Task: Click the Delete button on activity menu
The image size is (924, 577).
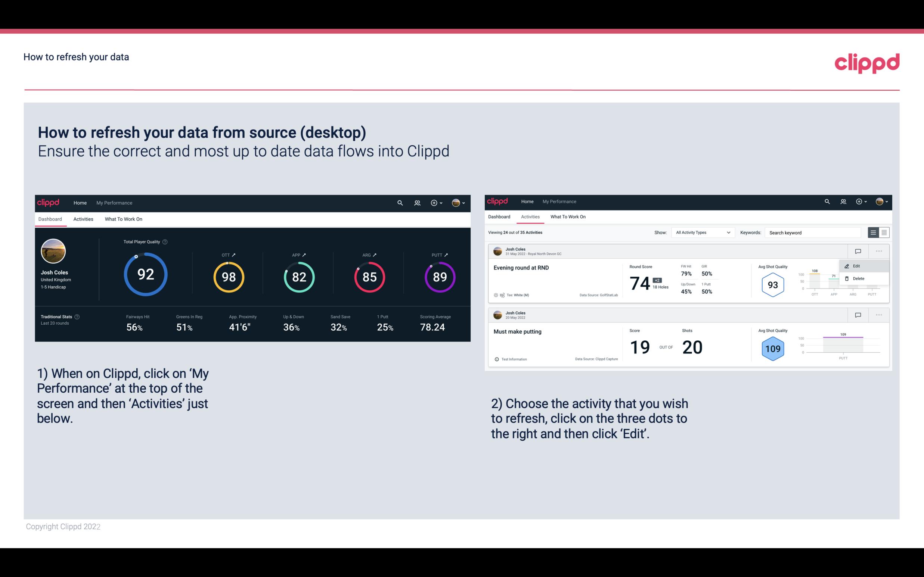Action: click(858, 278)
